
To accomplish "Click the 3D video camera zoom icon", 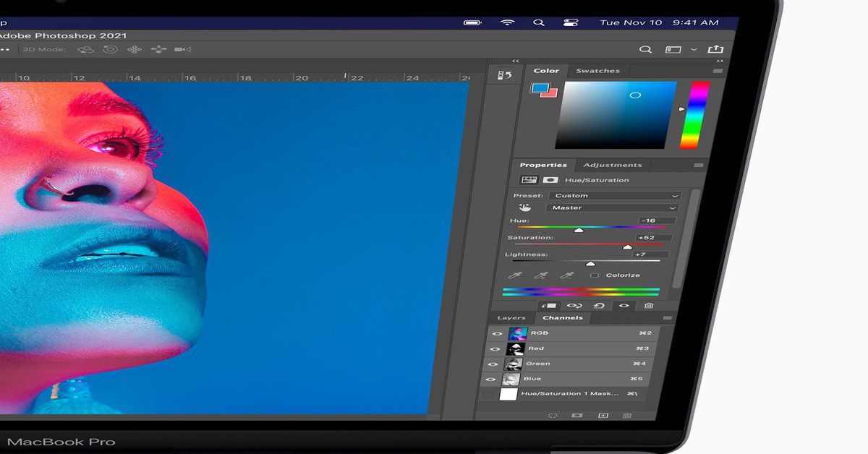I will 183,49.
